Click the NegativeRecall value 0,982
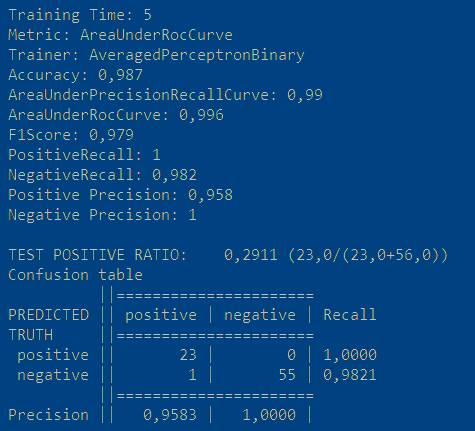The image size is (475, 431). pos(174,175)
